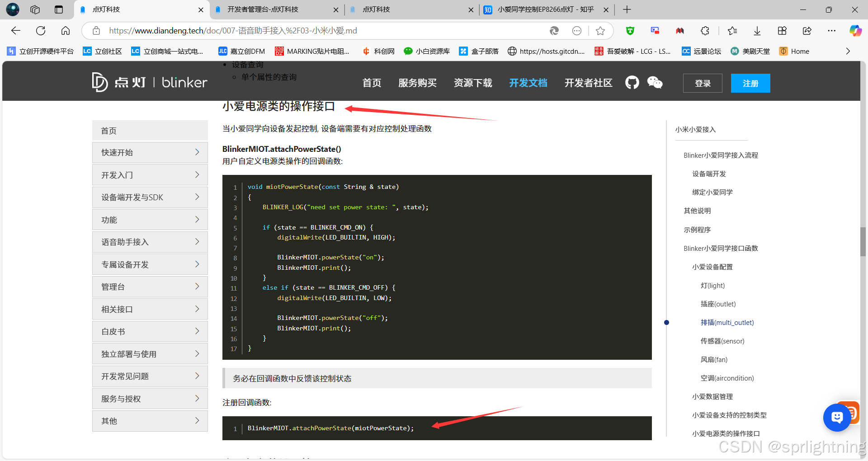Expand 其他 sidebar section
The image size is (868, 461).
click(150, 421)
